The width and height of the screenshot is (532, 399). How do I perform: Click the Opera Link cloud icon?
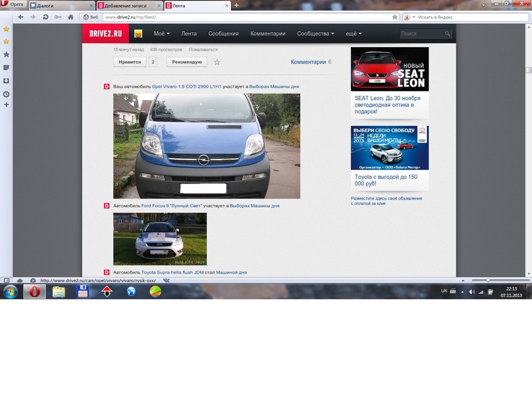click(20, 280)
